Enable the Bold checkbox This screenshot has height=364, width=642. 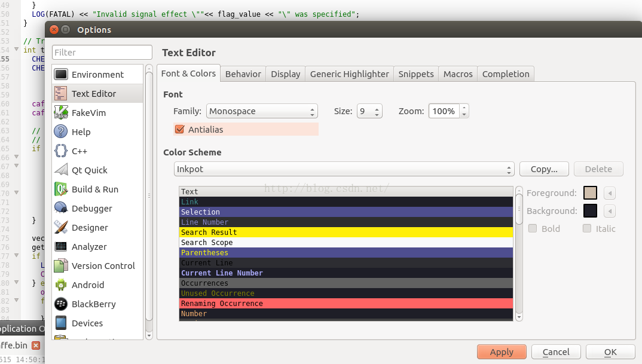click(532, 228)
